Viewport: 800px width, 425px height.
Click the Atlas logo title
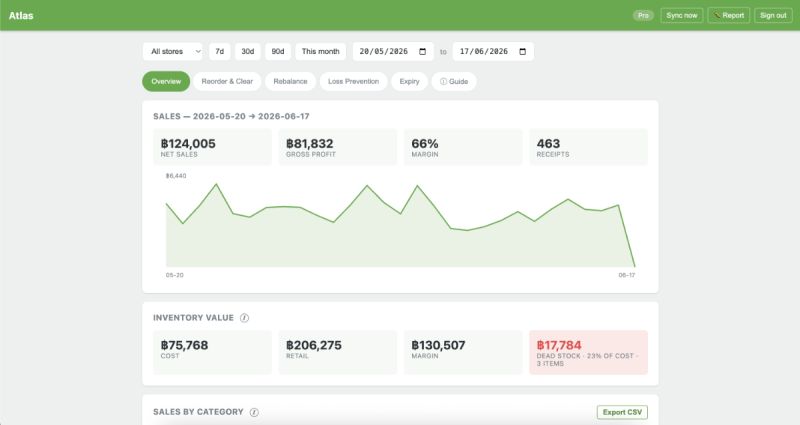point(21,16)
